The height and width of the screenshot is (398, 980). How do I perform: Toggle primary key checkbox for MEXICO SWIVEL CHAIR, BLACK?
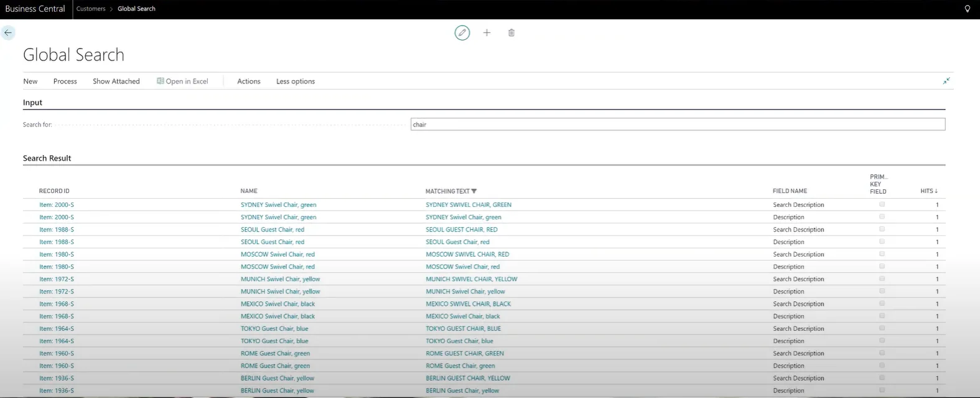coord(882,304)
